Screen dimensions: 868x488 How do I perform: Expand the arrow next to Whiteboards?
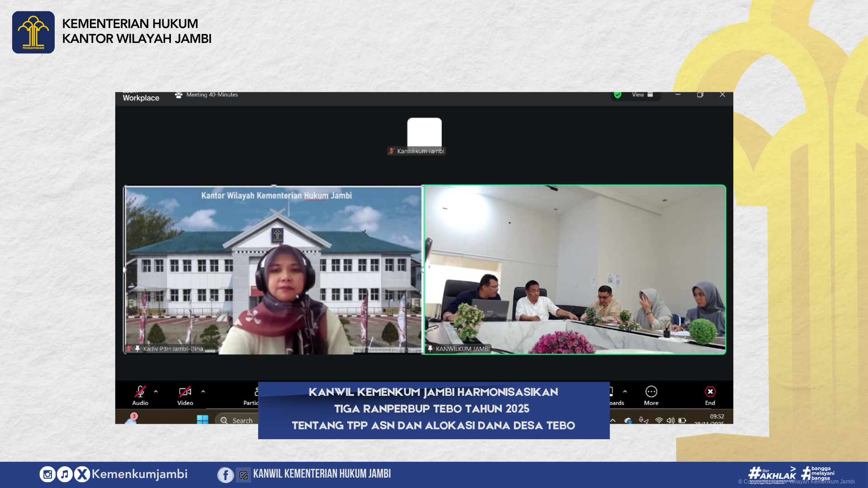tap(625, 391)
